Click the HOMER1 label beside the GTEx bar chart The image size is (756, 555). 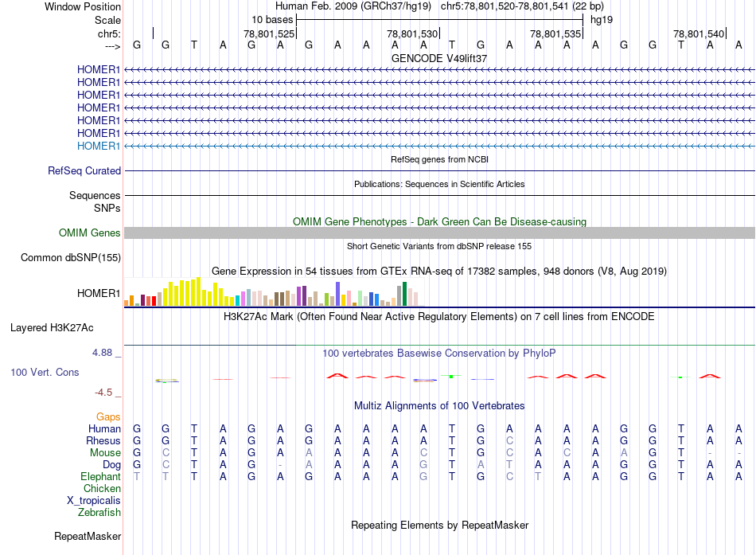(x=99, y=294)
